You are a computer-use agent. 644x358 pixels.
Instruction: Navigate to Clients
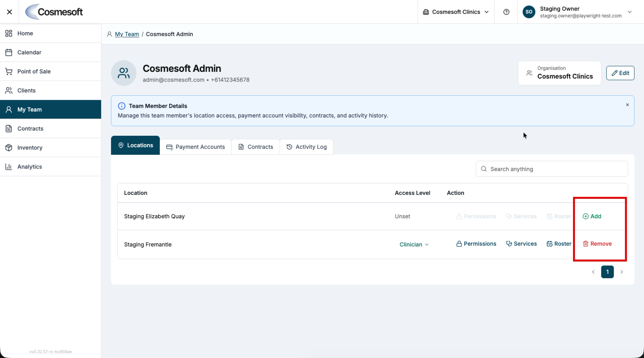click(x=51, y=90)
